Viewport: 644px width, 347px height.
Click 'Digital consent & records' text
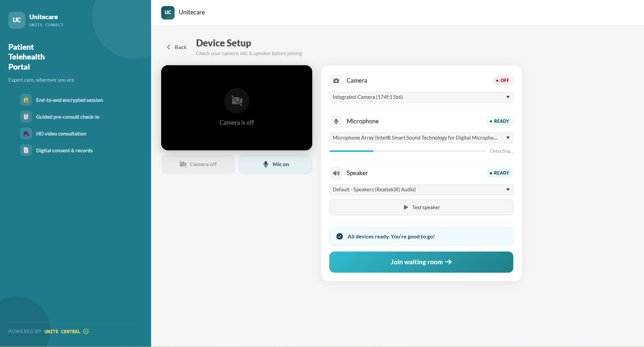click(x=64, y=150)
